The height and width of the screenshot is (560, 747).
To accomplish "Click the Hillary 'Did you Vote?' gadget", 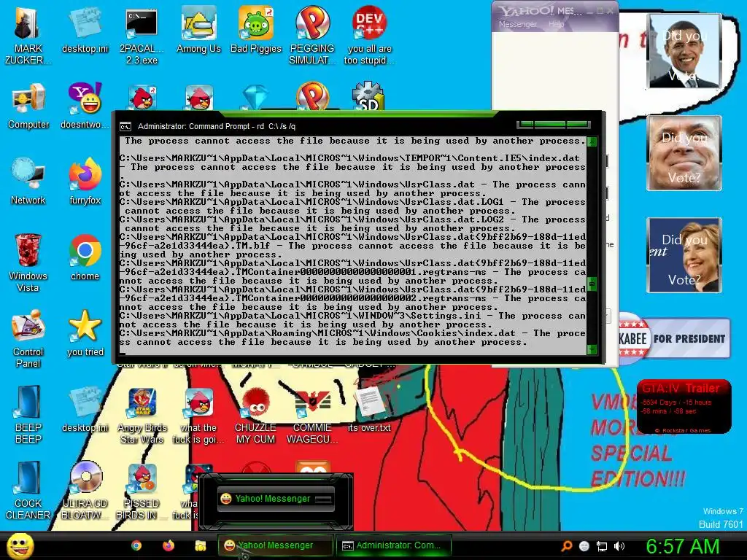I will [684, 254].
